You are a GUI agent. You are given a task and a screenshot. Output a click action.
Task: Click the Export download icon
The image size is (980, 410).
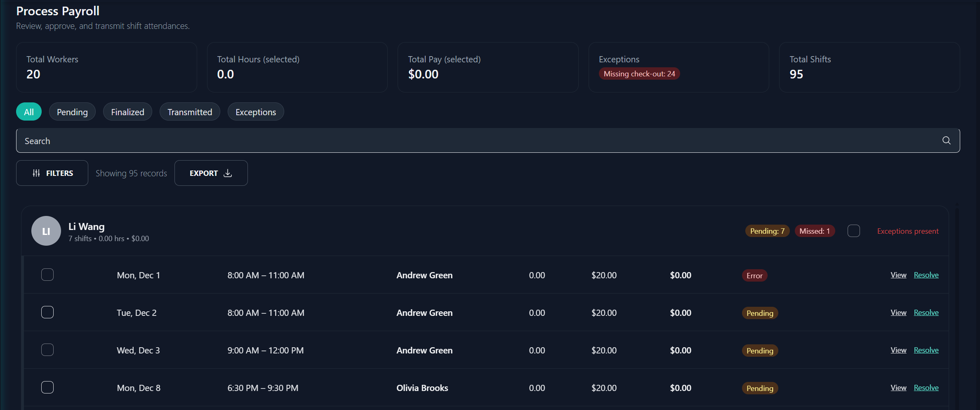click(227, 173)
